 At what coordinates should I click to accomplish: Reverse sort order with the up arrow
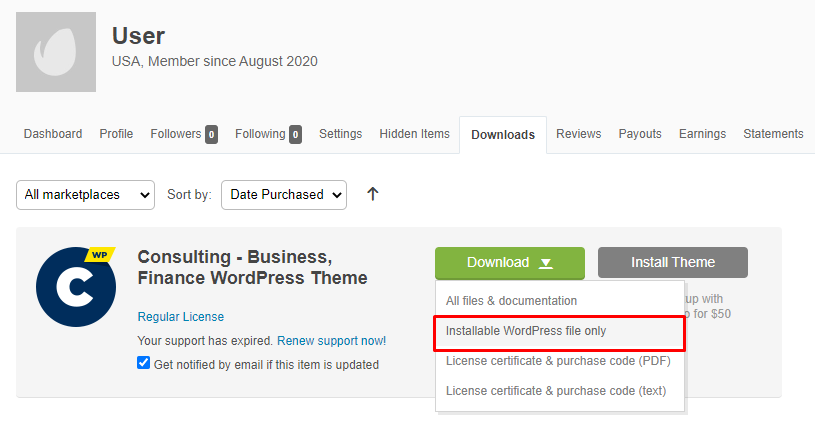tap(373, 194)
